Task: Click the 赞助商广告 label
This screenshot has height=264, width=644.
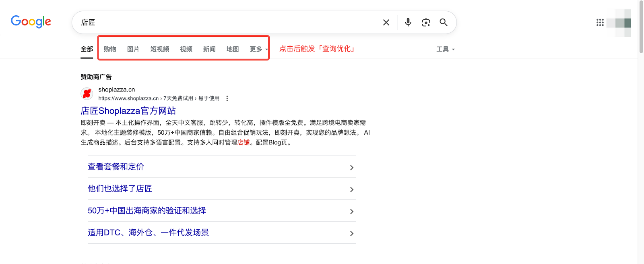Action: 96,77
